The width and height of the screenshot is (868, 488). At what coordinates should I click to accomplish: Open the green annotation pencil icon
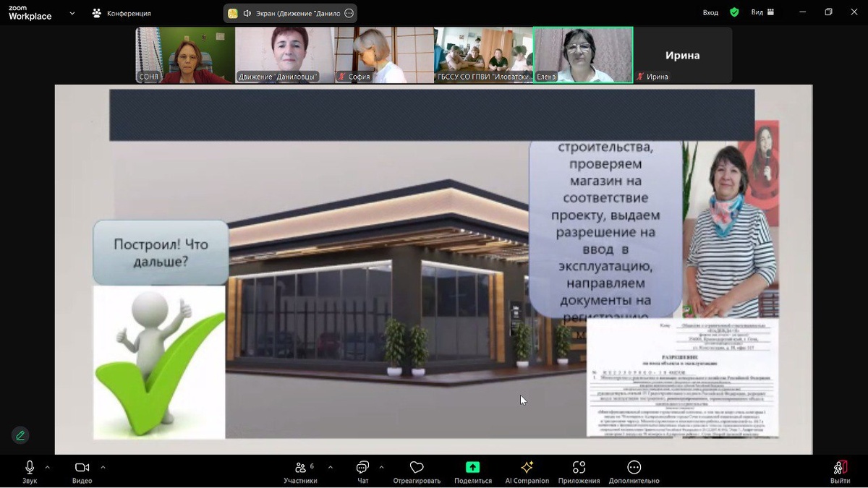coord(20,435)
